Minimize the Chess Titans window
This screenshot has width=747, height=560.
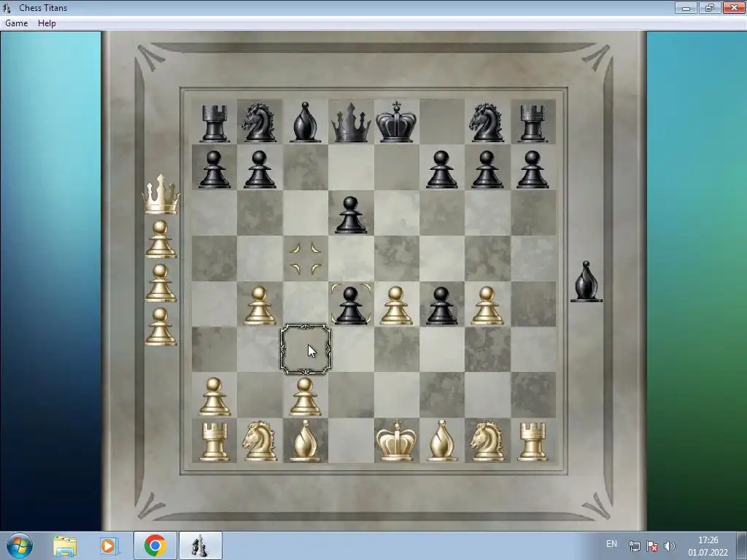point(686,7)
